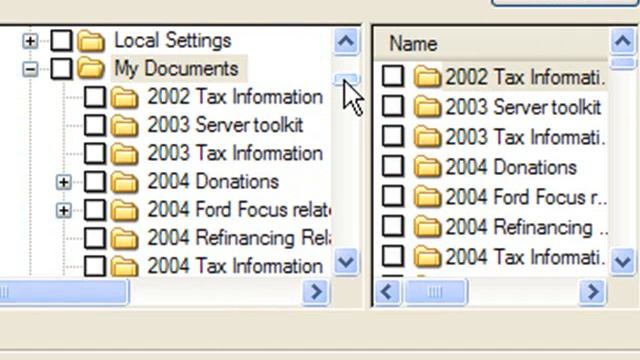The image size is (640, 360).
Task: Tick 2003 Server toolkit checkbox in tree
Action: [95, 125]
